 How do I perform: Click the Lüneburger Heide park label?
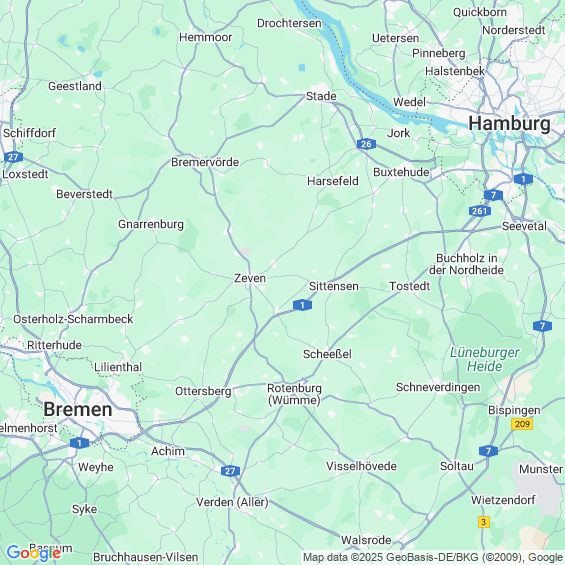[x=485, y=359]
